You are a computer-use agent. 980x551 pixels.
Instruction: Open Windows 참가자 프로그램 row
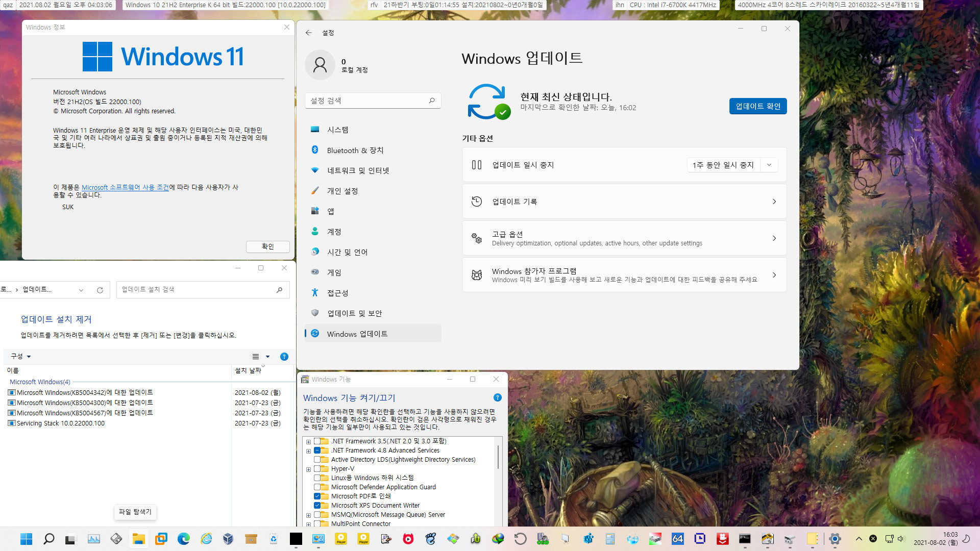tap(624, 275)
